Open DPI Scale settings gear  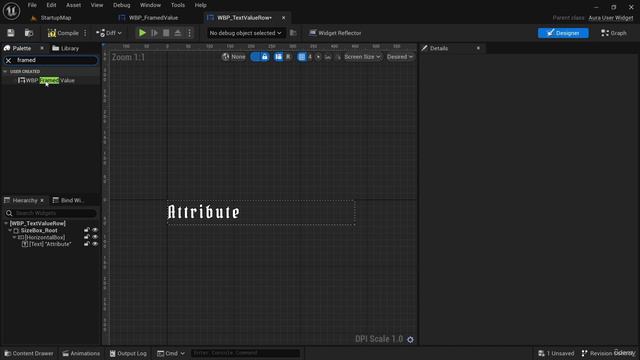410,340
